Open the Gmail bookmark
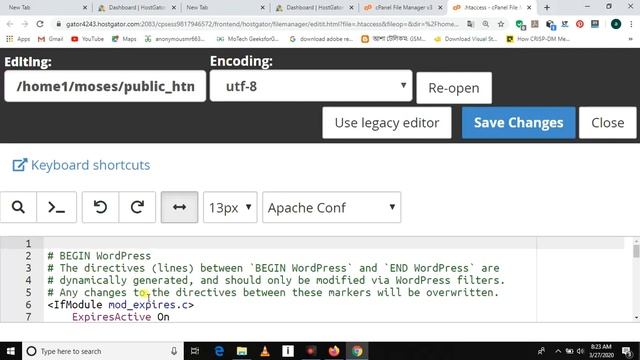Screen dimensions: 640x360 (x=50, y=39)
